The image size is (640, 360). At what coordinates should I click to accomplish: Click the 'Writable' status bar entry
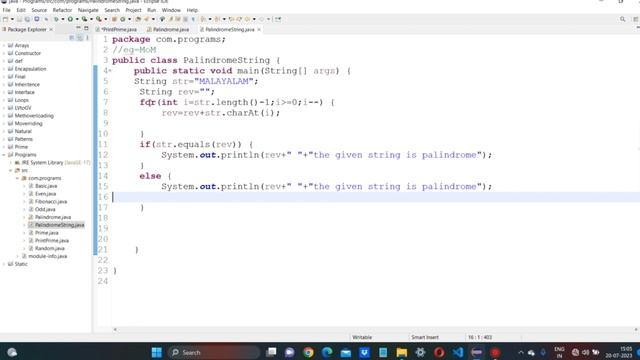click(x=362, y=337)
